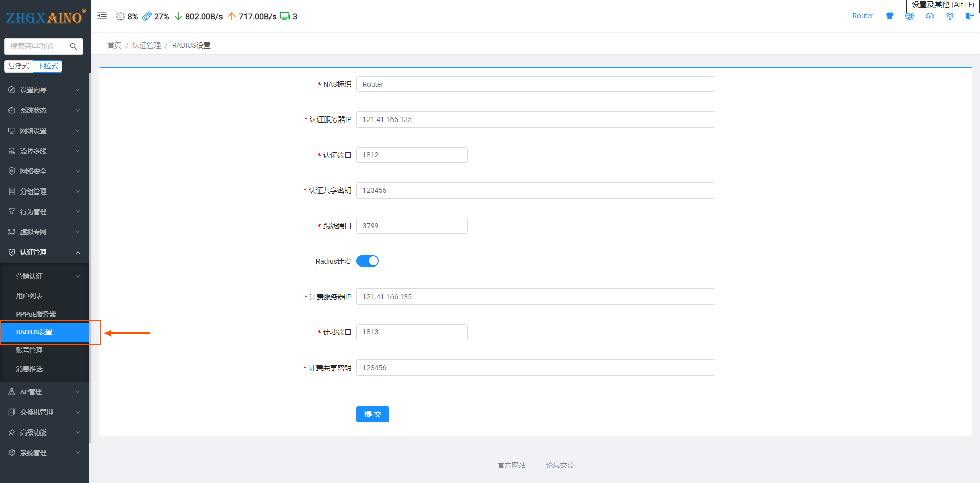The image size is (980, 483).
Task: Click the 提交 submit button
Action: (x=373, y=414)
